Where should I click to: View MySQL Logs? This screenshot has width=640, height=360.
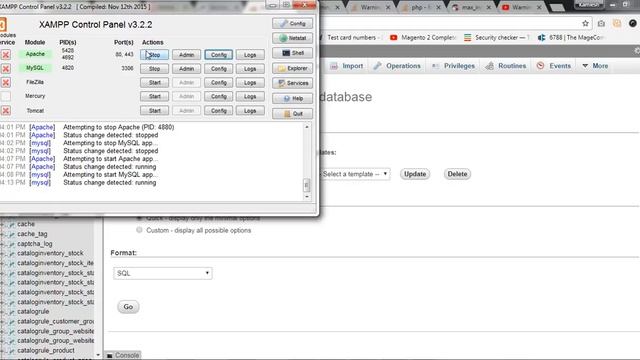point(250,69)
